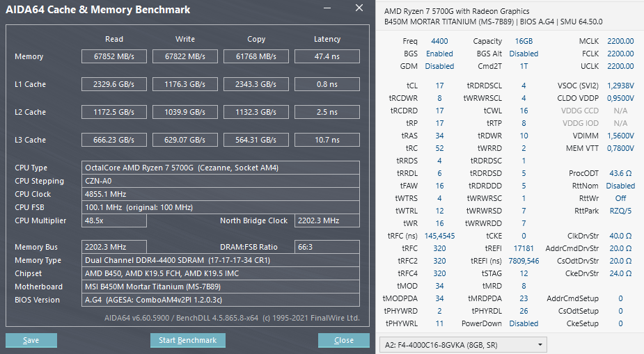The width and height of the screenshot is (644, 354).
Task: Click PowerDown value Disabled
Action: [x=524, y=323]
